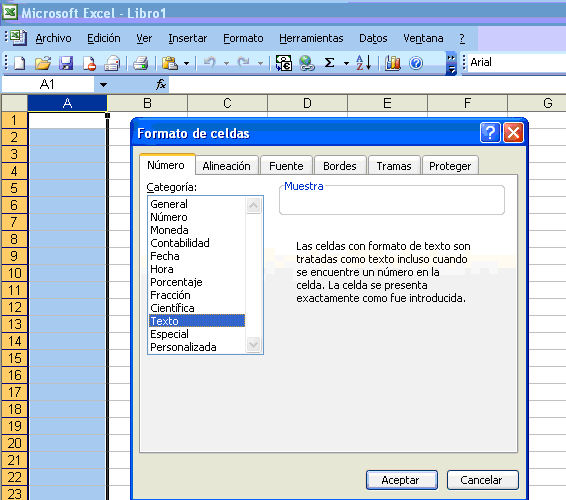Viewport: 566px width, 500px height.
Task: Open the Herramientas menu
Action: click(311, 38)
